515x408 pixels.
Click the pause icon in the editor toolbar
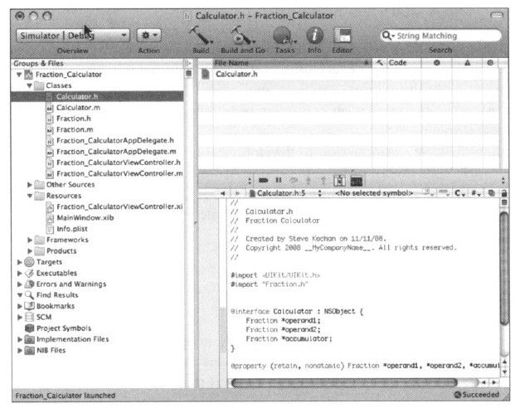(278, 180)
